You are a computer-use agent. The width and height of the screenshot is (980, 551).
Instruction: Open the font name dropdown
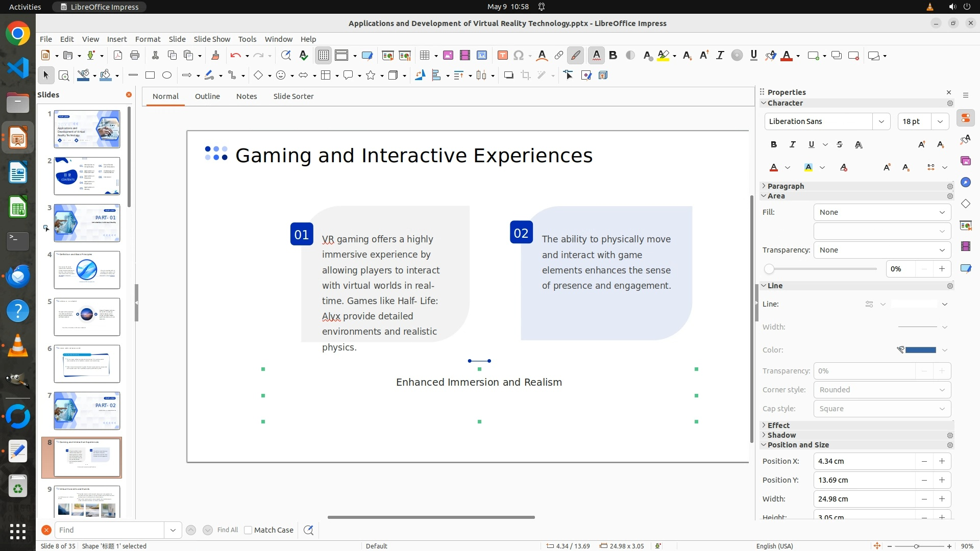[881, 121]
